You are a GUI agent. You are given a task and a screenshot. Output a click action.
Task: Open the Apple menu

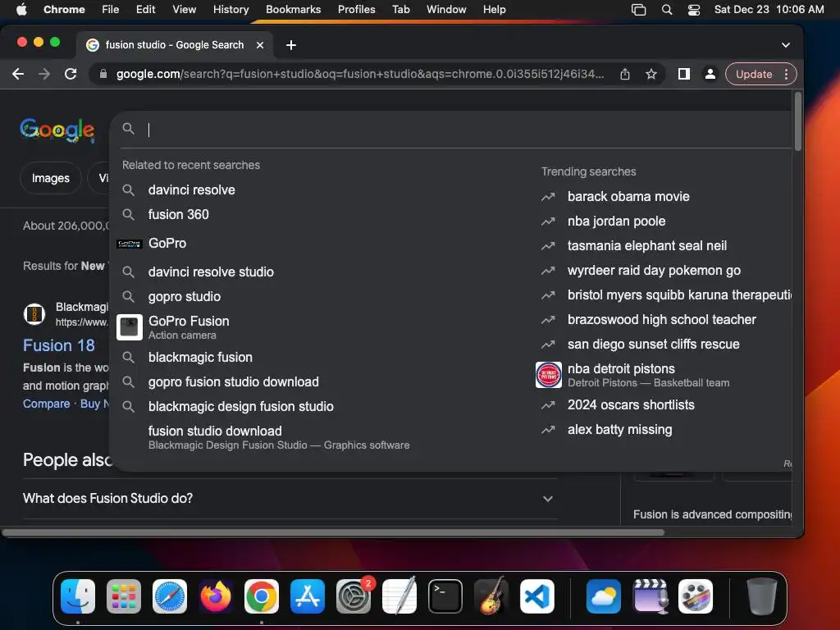(21, 10)
